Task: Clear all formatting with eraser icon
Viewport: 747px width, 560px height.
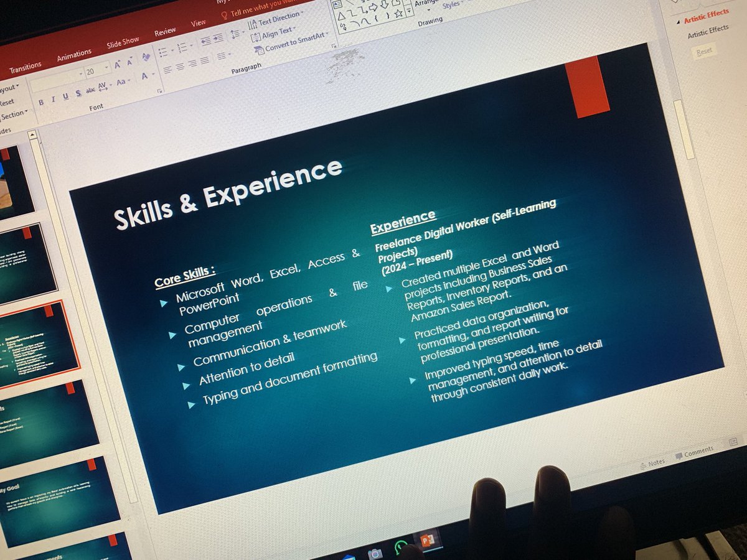Action: [x=146, y=58]
